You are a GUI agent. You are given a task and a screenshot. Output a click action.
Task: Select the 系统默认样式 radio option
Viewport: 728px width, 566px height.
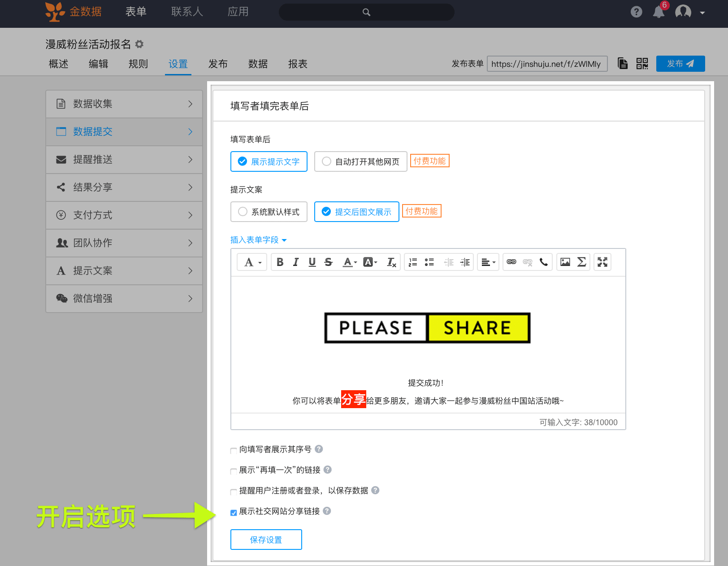point(243,212)
